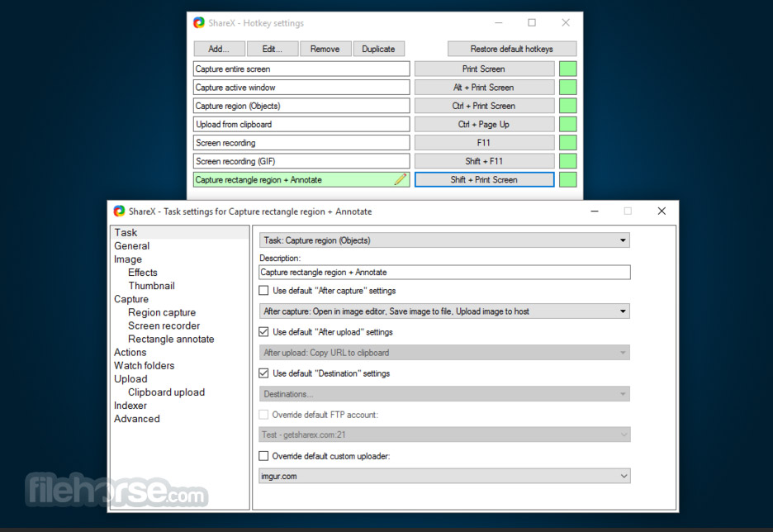Open the After capture tasks dropdown
Viewport: 773px width, 532px height.
coord(444,311)
